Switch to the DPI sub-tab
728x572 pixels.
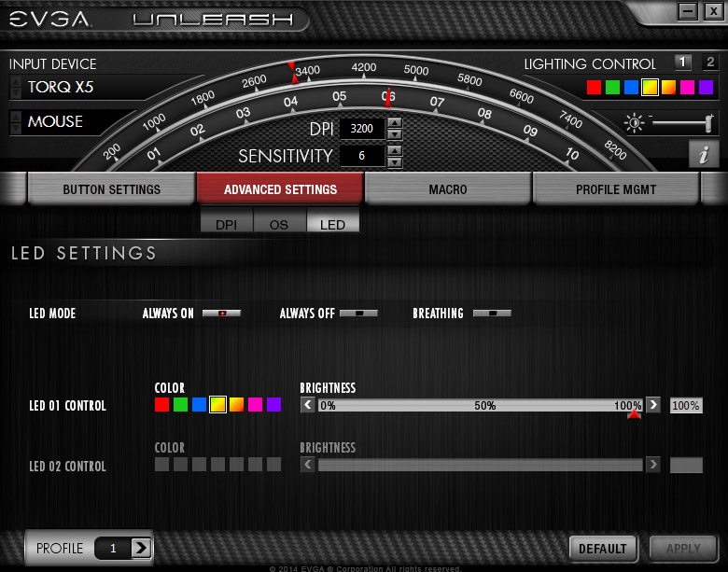227,221
